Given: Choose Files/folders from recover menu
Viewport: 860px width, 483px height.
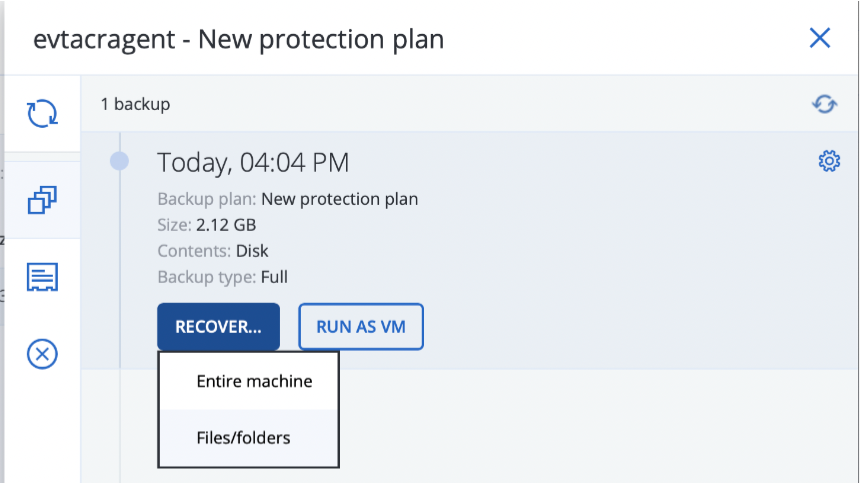Looking at the screenshot, I should coord(243,438).
